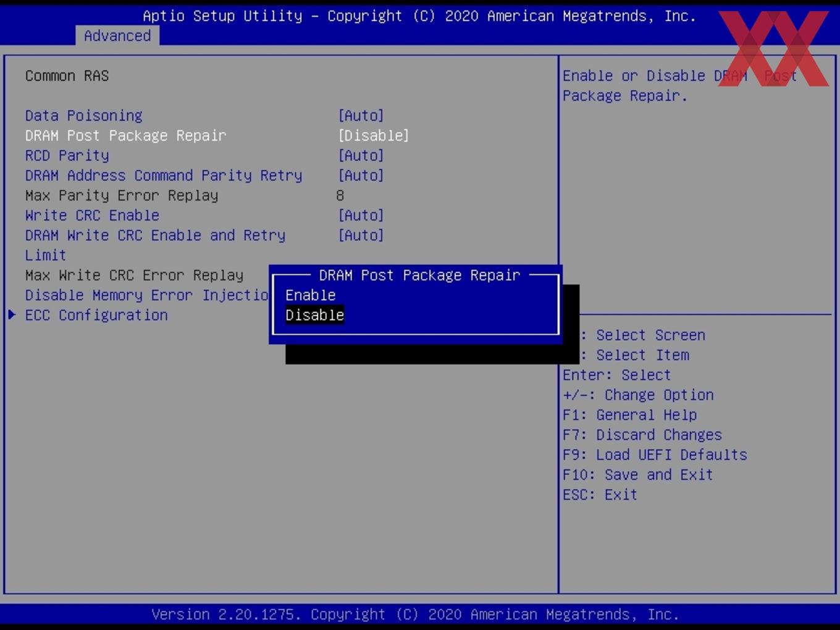The image size is (840, 630).
Task: Click F10: Save and Exit hint
Action: (637, 474)
